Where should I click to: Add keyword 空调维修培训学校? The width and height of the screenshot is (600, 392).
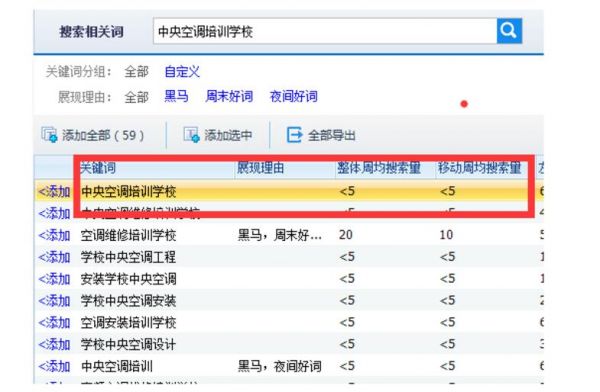coord(54,235)
